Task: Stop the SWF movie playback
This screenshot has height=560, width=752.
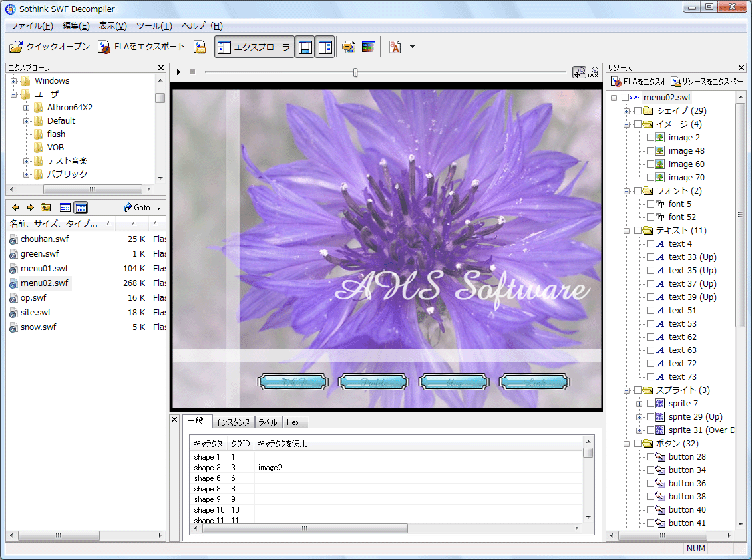Action: click(192, 72)
